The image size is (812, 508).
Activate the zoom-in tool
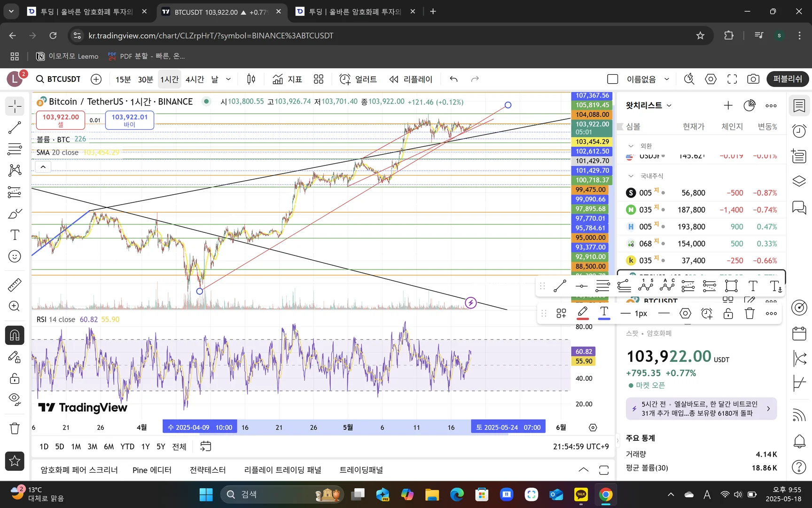tap(15, 306)
